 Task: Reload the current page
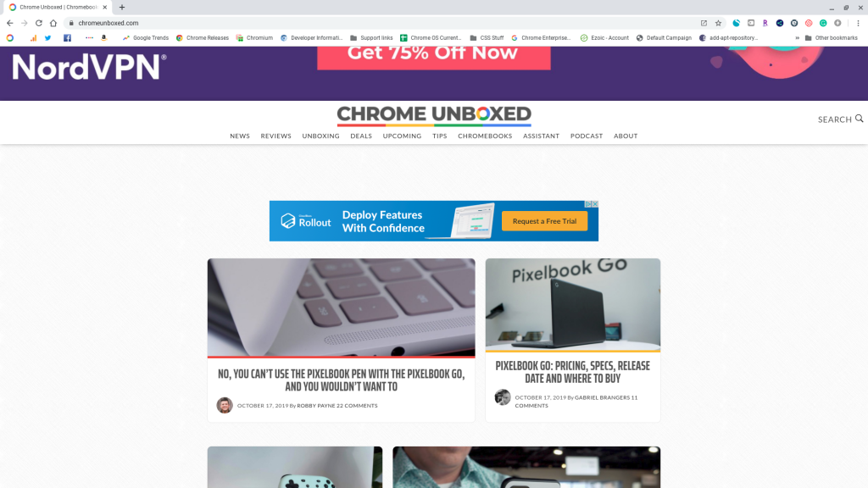pyautogui.click(x=39, y=23)
